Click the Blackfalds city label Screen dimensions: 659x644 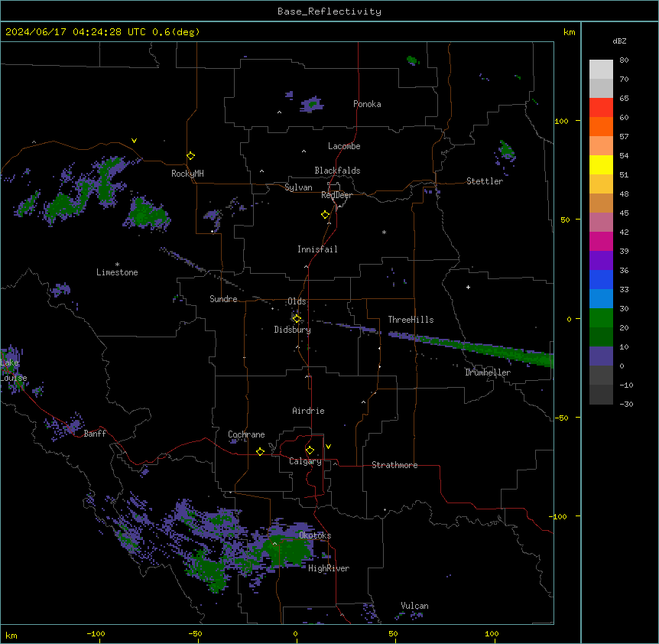(337, 171)
